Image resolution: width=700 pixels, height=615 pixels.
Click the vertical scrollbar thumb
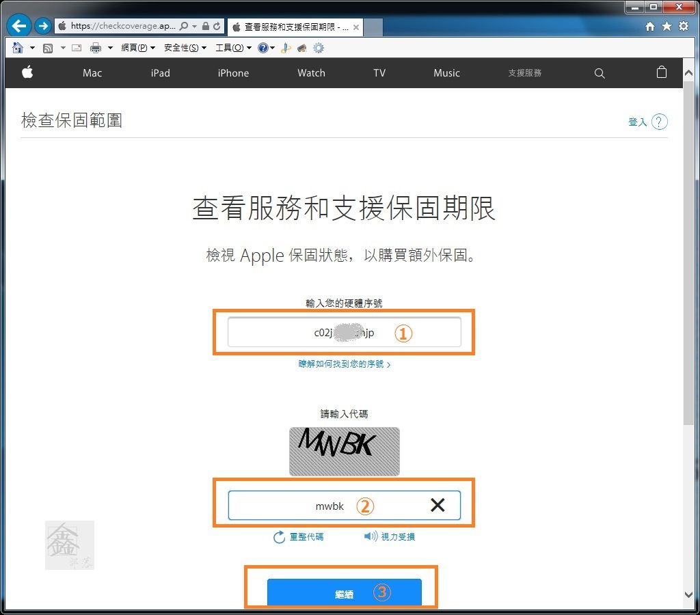tap(688, 253)
